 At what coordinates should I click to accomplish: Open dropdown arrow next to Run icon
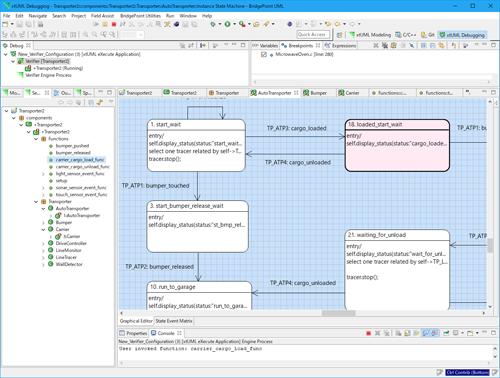[x=234, y=24]
